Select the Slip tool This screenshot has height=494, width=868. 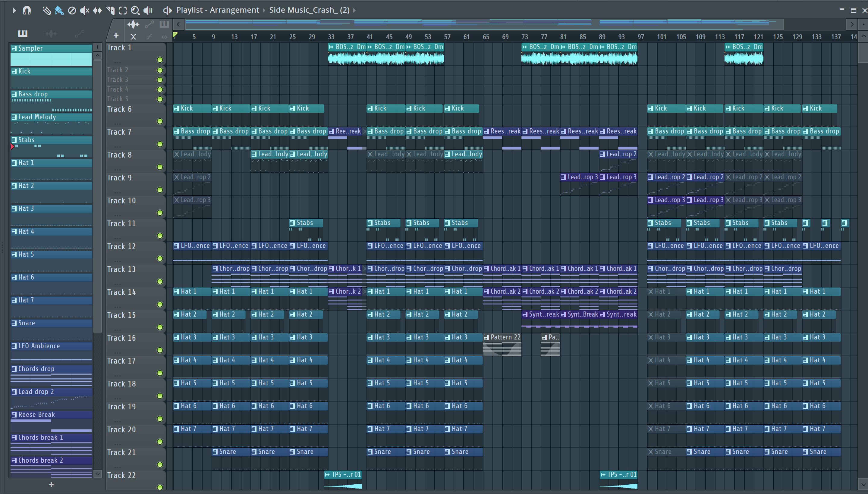(97, 11)
